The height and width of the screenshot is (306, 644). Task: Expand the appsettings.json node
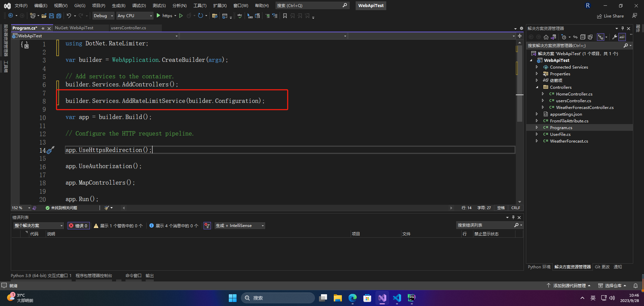[x=537, y=114]
